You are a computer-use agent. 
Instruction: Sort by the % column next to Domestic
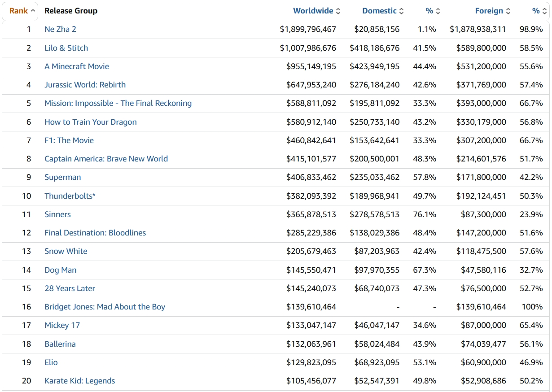433,11
